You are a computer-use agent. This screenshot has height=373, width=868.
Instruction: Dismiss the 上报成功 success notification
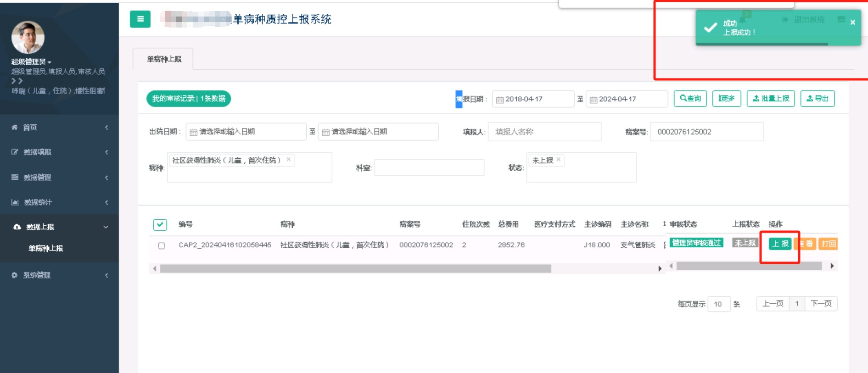pos(852,22)
